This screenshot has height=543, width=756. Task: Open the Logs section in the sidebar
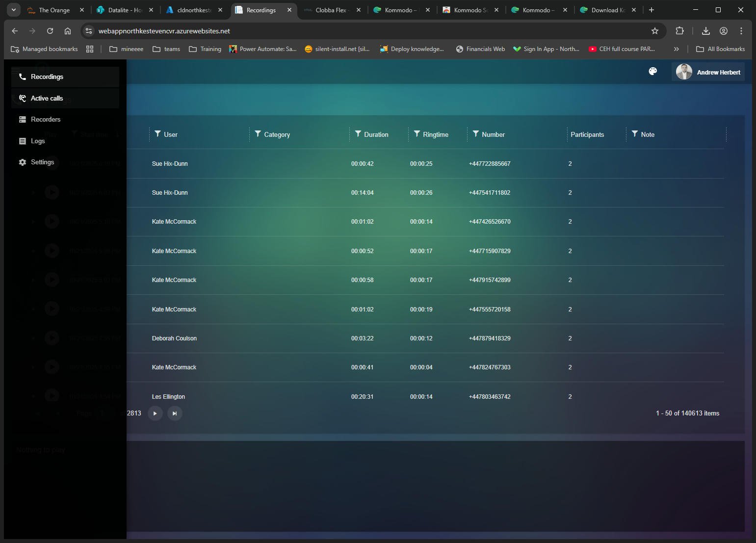pos(65,141)
